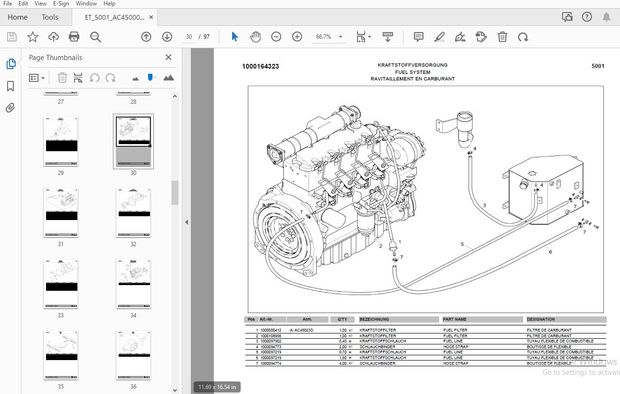
Task: Click the page number field showing 30
Action: [x=189, y=37]
